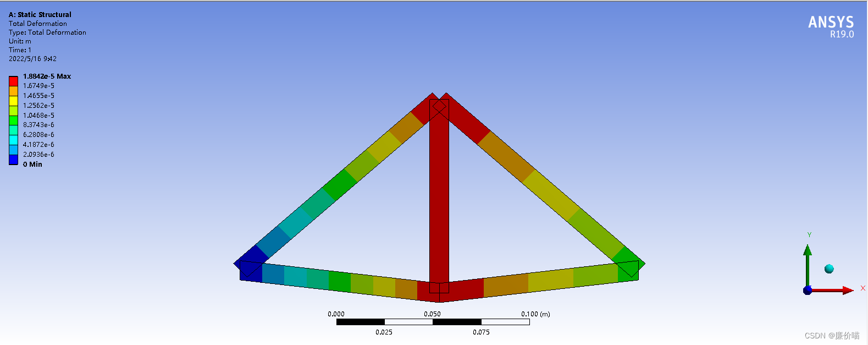Click the blue Z axis ball at the triad origin
Viewport: 868px width, 345px height.
[808, 290]
